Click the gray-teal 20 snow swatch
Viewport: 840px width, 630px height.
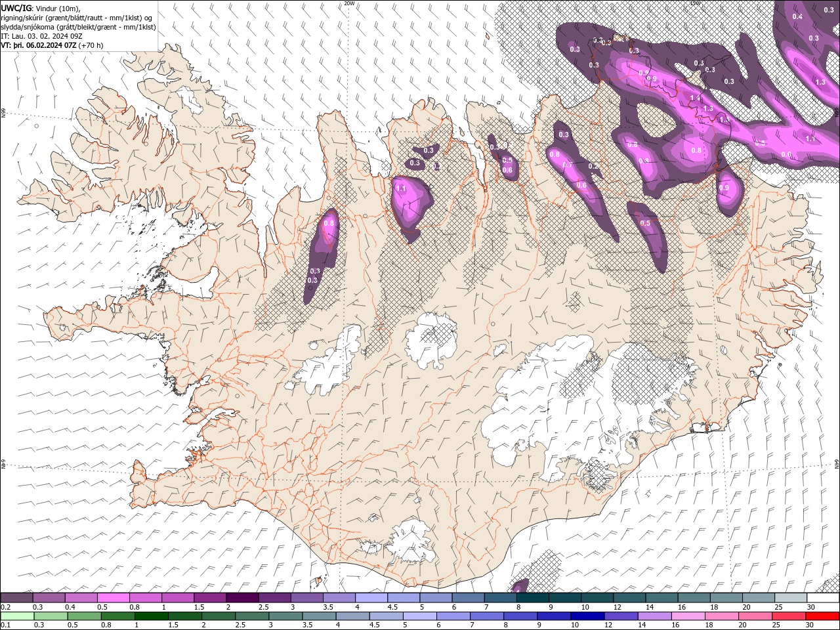(759, 598)
